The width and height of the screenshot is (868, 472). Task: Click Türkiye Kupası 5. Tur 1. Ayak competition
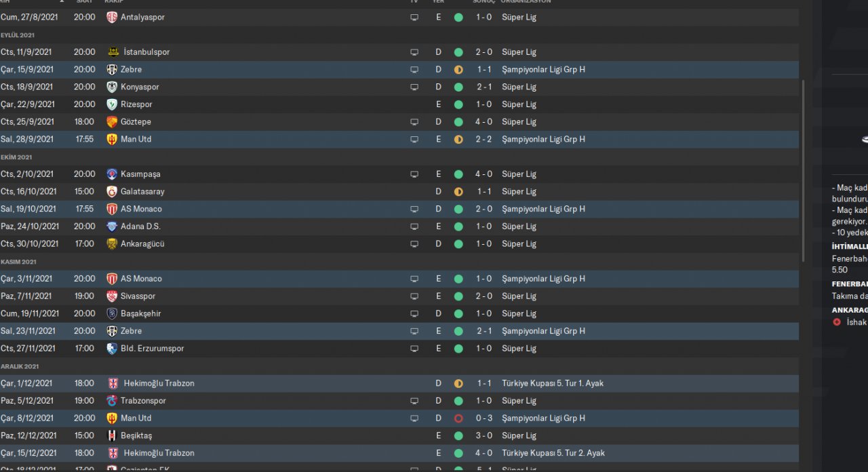point(553,383)
